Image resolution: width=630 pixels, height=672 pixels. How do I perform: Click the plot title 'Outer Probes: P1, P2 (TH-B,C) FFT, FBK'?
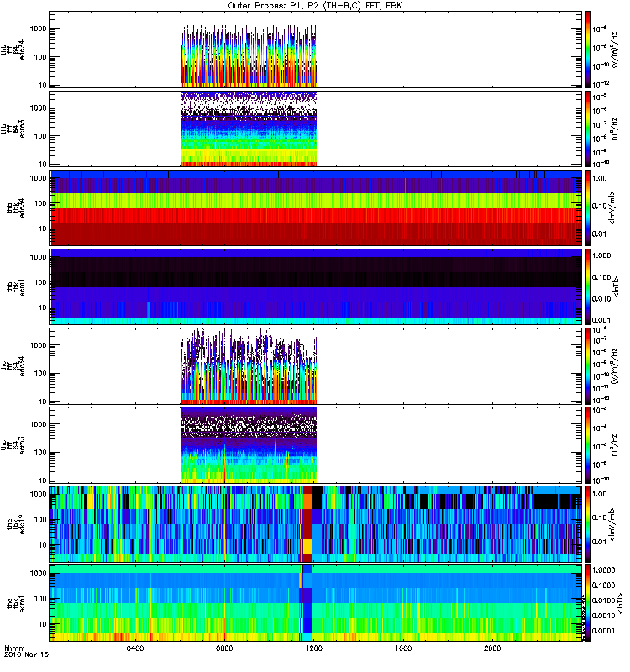(x=315, y=6)
